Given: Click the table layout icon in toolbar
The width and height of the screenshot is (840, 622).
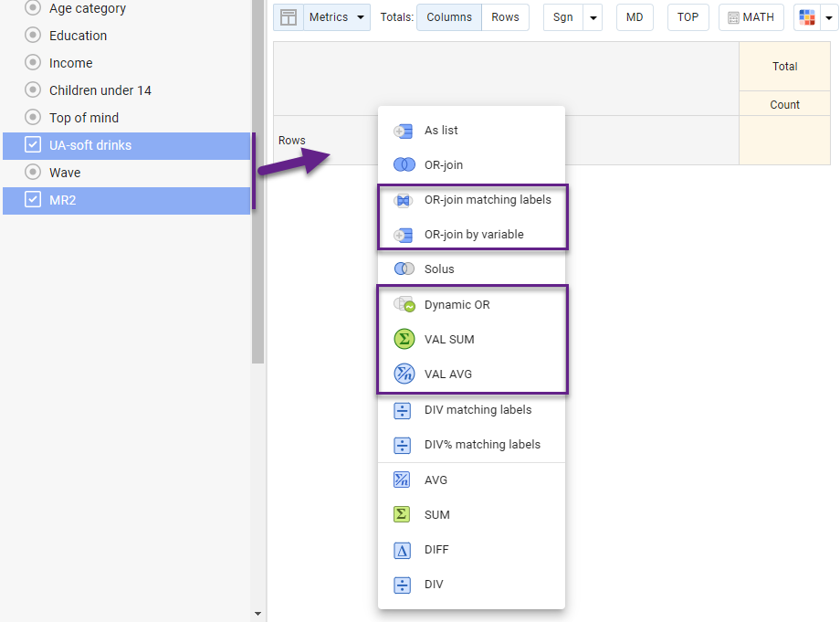Looking at the screenshot, I should click(289, 17).
